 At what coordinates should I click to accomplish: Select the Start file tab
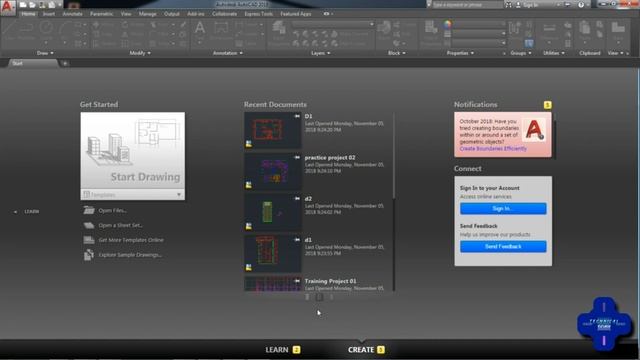tap(33, 63)
